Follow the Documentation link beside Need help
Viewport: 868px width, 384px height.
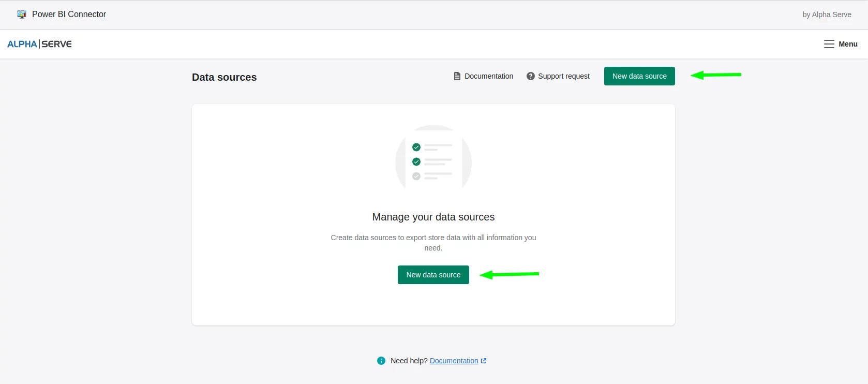click(454, 361)
